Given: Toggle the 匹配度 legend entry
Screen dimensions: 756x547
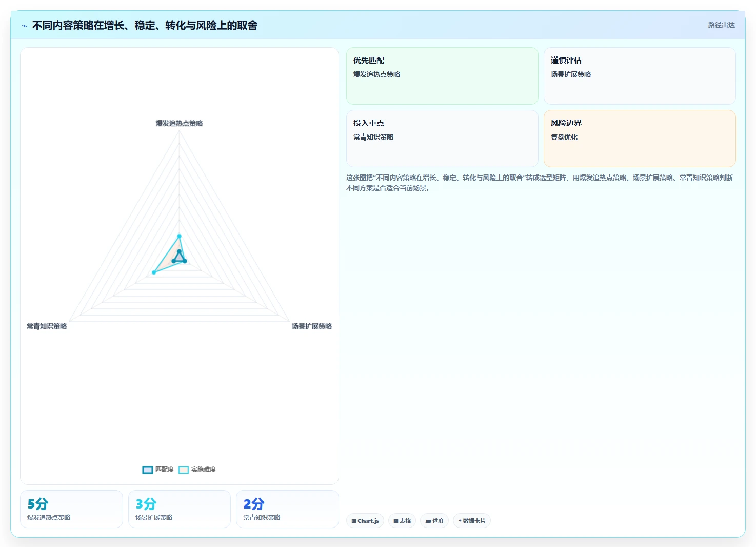Looking at the screenshot, I should [158, 470].
